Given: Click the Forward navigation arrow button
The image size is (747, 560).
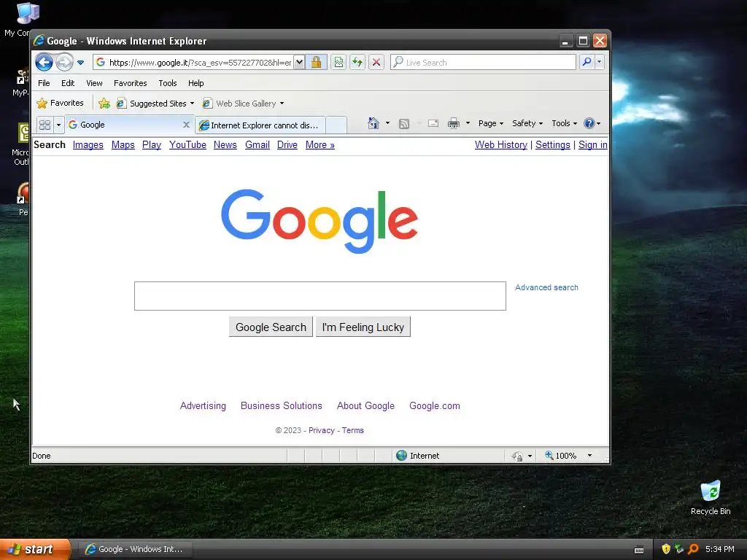Looking at the screenshot, I should (x=64, y=62).
